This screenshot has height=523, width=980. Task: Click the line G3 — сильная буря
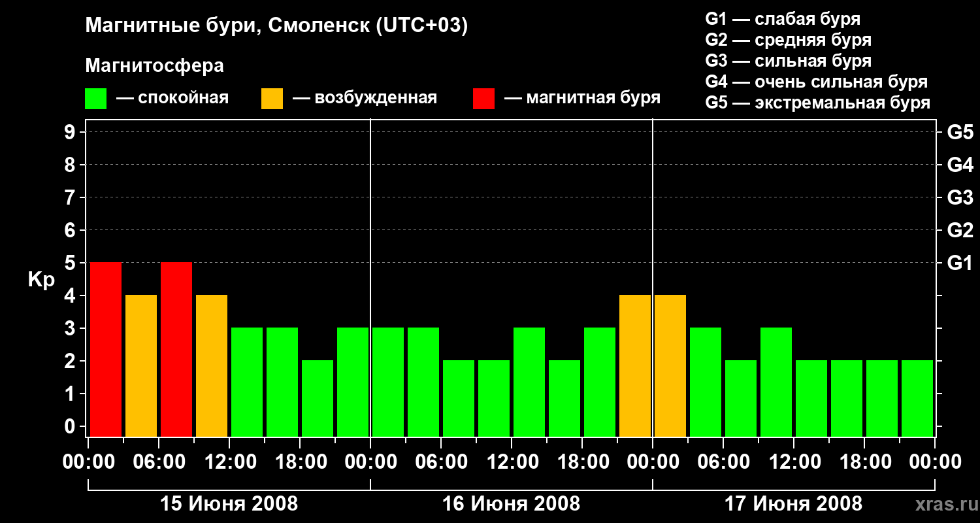click(x=788, y=61)
